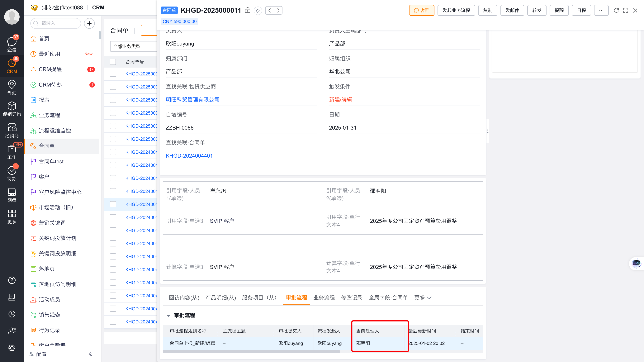The height and width of the screenshot is (362, 644).
Task: Open the more actions ellipsis button
Action: pos(601,10)
